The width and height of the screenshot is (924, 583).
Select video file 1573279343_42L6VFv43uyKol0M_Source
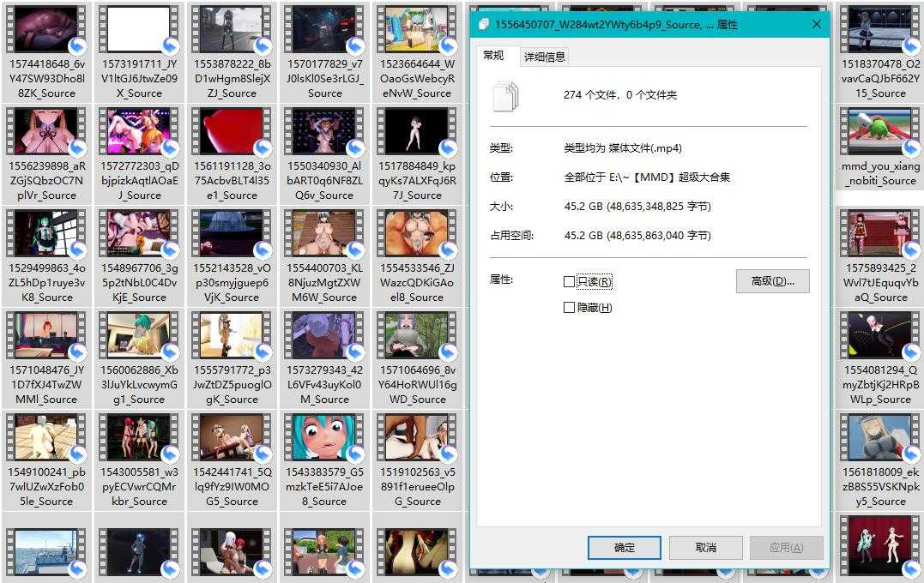pos(324,358)
